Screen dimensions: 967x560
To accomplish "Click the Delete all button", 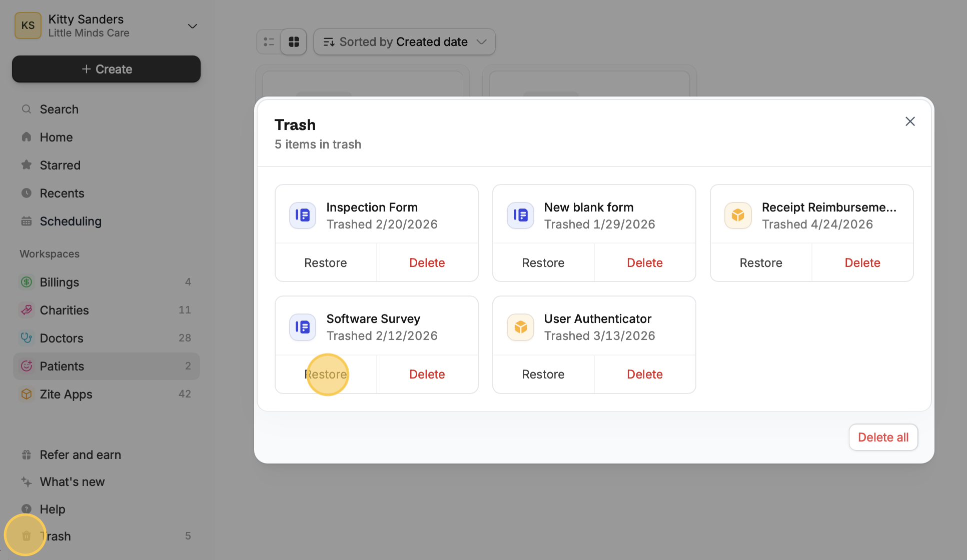I will [x=883, y=437].
